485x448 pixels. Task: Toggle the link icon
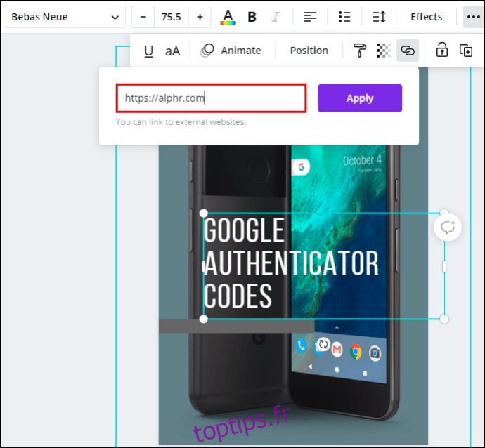(x=408, y=51)
